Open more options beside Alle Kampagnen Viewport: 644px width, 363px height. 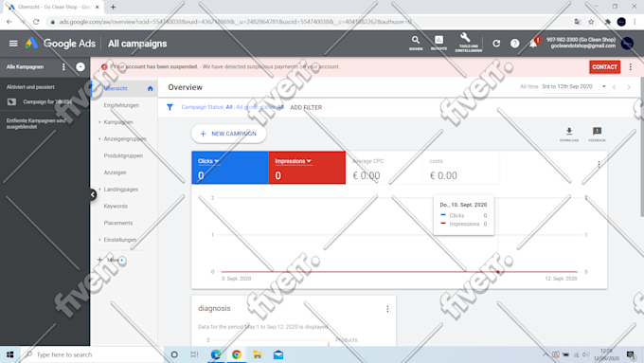[x=63, y=66]
